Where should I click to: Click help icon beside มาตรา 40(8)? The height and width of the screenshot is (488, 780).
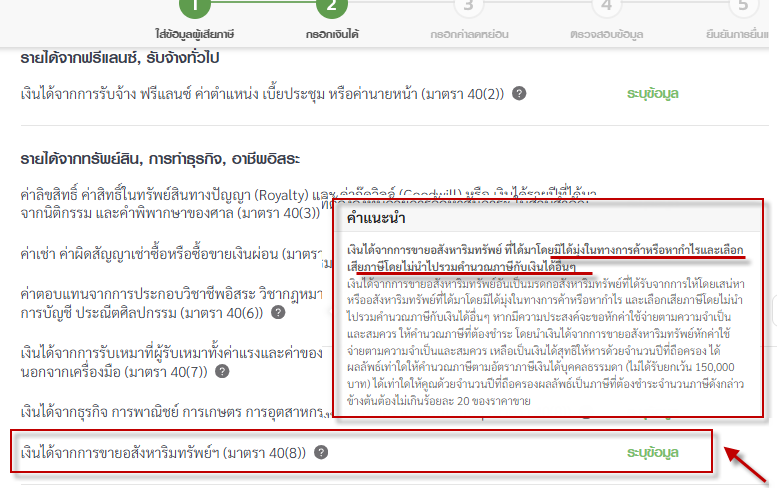(321, 452)
